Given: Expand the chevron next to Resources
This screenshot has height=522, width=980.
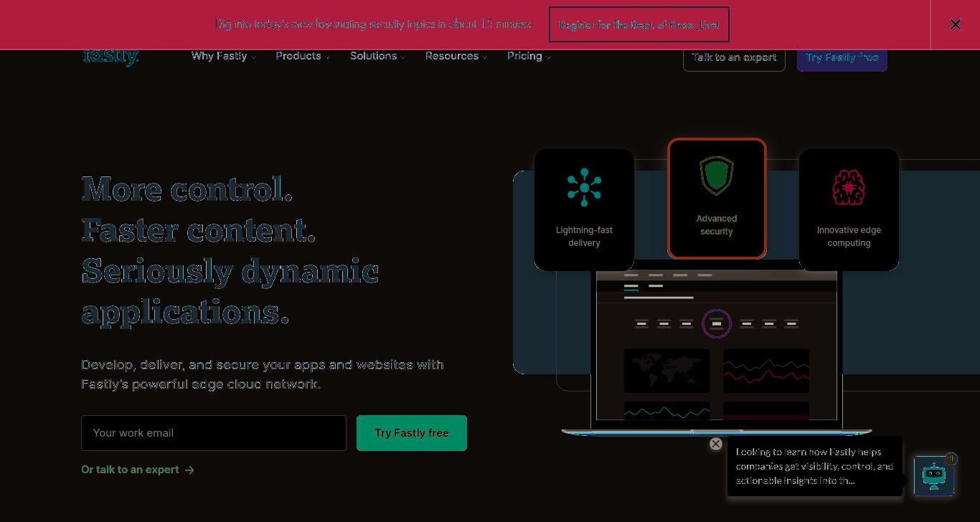Looking at the screenshot, I should [484, 57].
